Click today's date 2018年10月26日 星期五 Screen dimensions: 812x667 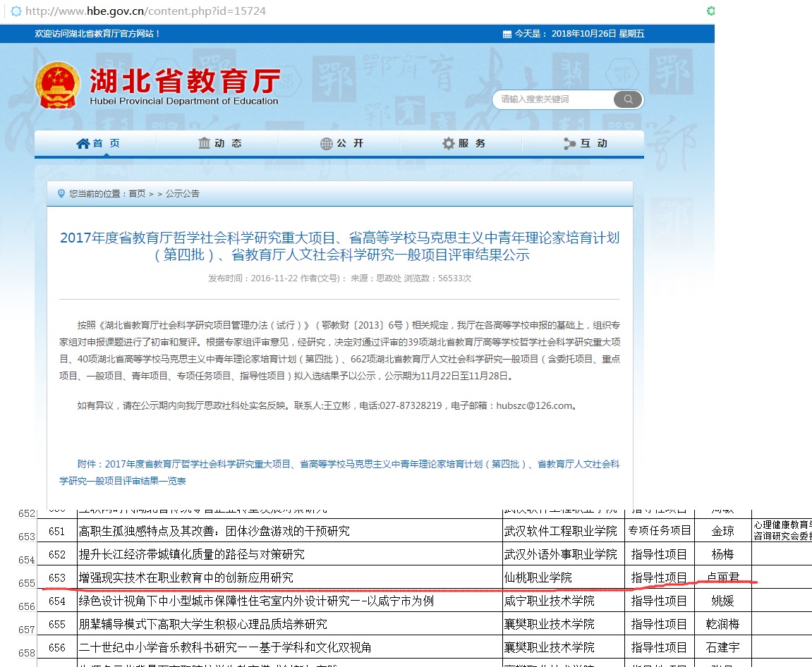point(598,34)
